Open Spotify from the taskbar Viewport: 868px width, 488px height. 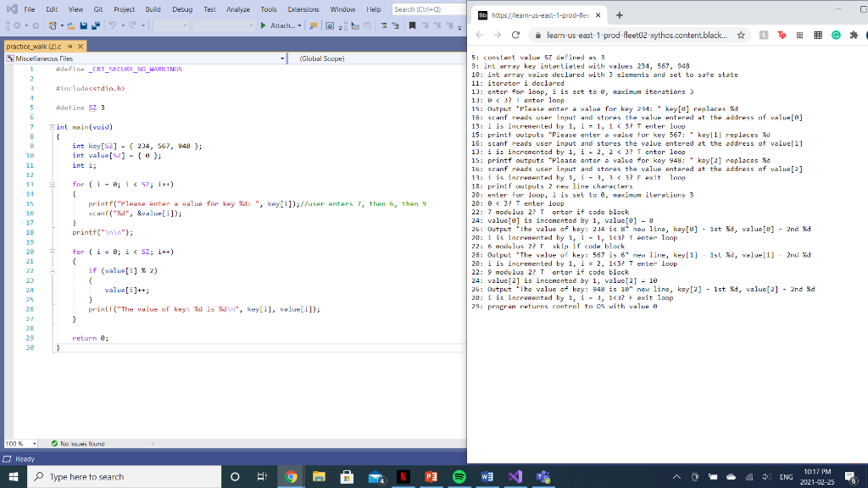click(x=459, y=476)
